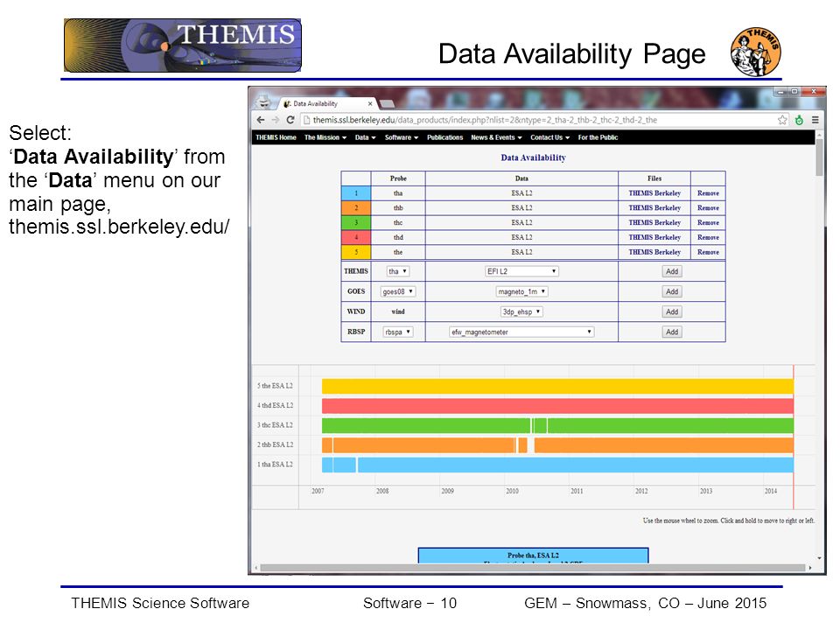
Task: Remove the thd ESA L2 row
Action: point(708,237)
